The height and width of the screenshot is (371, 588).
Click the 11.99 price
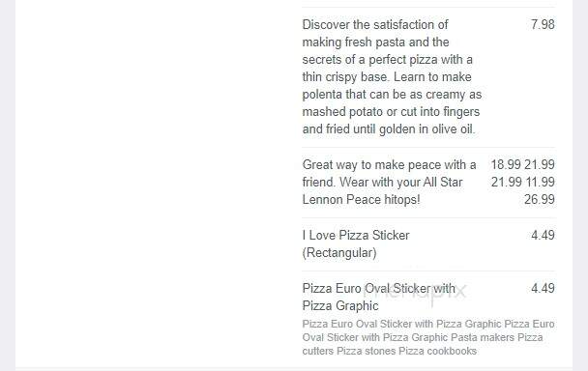pyautogui.click(x=540, y=183)
